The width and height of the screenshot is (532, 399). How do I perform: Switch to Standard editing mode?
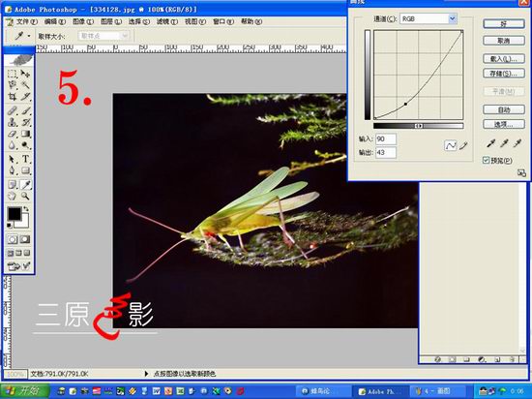coord(13,240)
